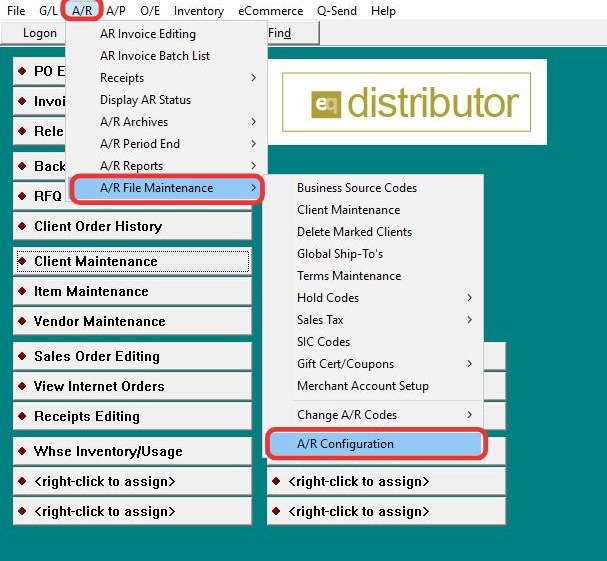Click diamond icon beside Vendor Maintenance
The height and width of the screenshot is (561, 607).
click(22, 321)
